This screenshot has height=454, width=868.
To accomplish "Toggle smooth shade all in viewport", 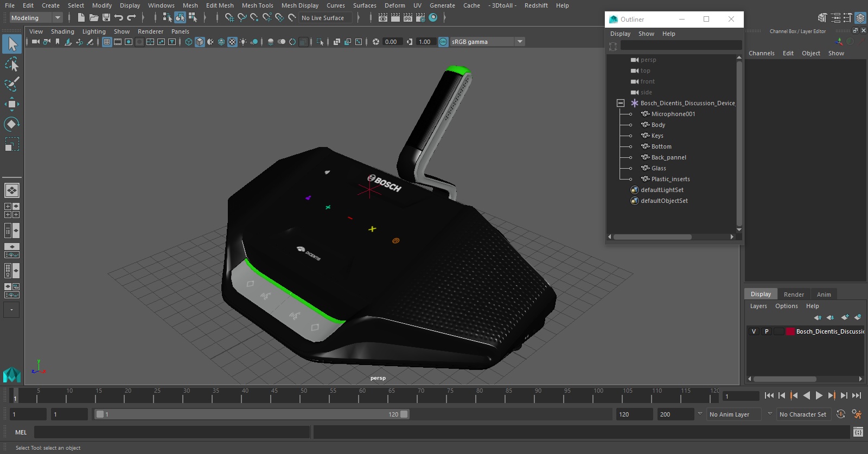I will tap(200, 42).
